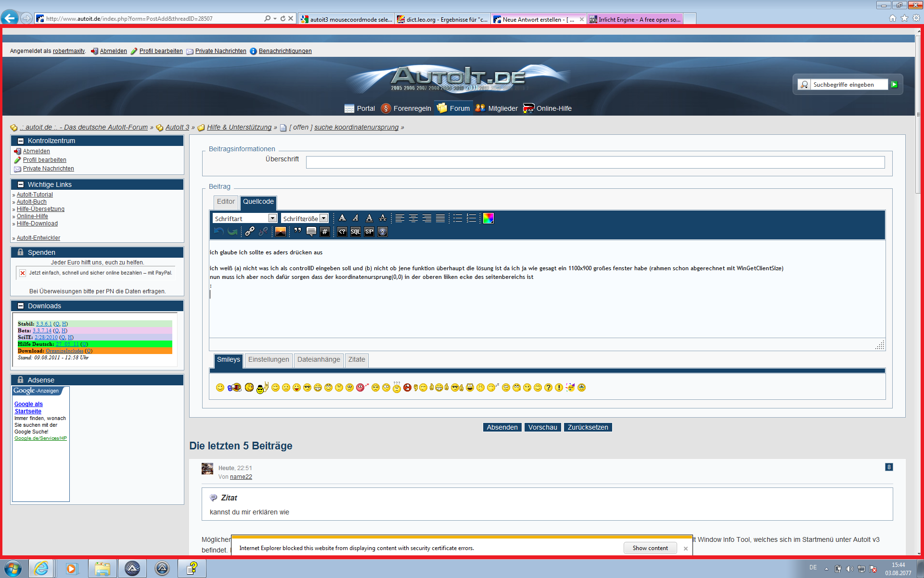The image size is (924, 578).
Task: Collapse the Kontrollzentrum sidebar box
Action: 21,141
